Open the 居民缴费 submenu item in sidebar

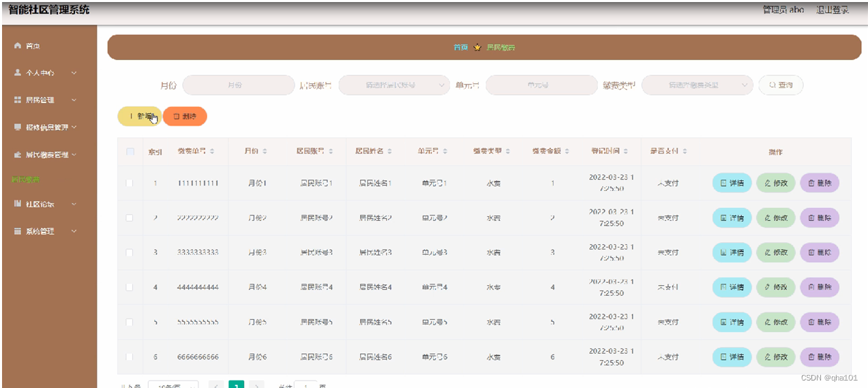coord(25,180)
